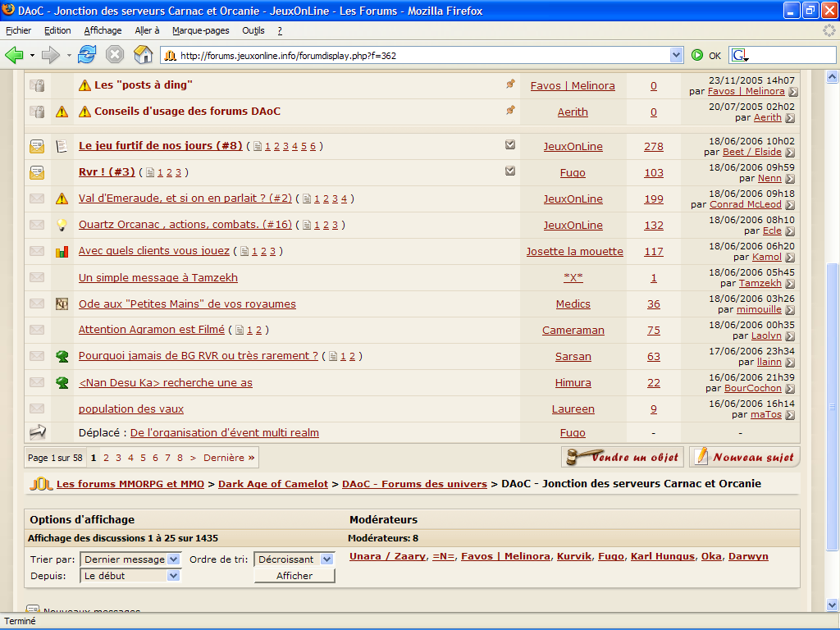Screen dimensions: 840x630
Task: Click the scrollbar down arrow
Action: tap(832, 605)
